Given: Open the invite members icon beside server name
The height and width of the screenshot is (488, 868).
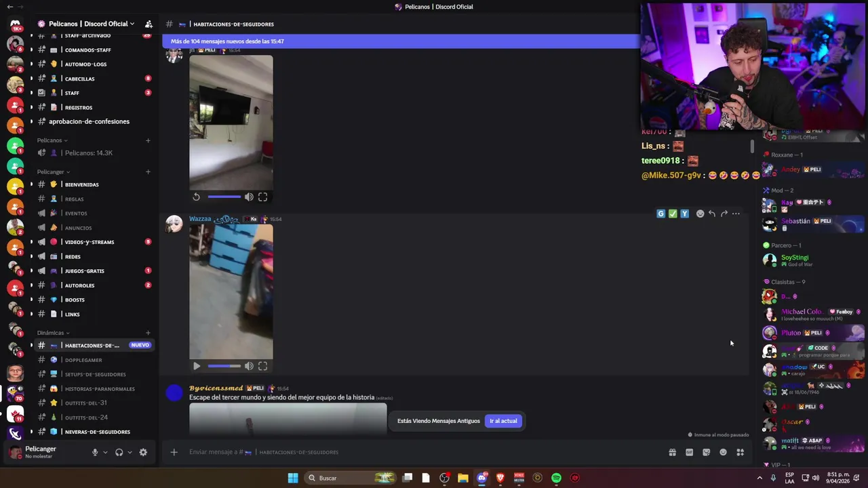Looking at the screenshot, I should tap(149, 24).
